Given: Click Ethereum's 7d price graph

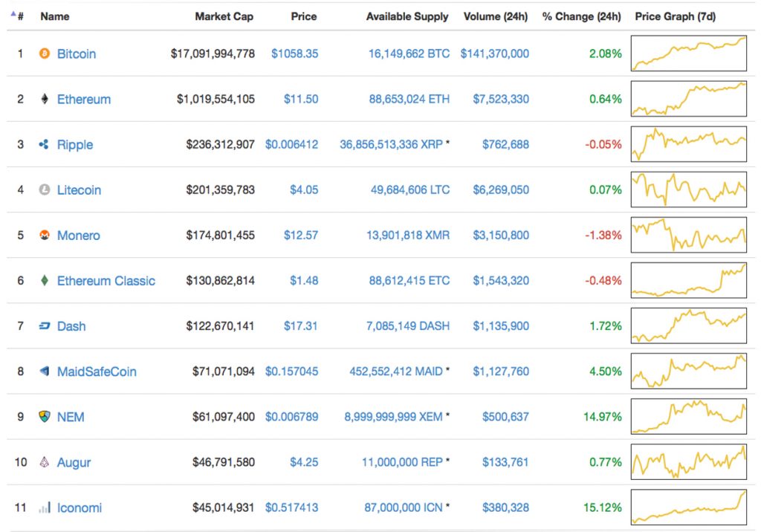Looking at the screenshot, I should point(689,99).
